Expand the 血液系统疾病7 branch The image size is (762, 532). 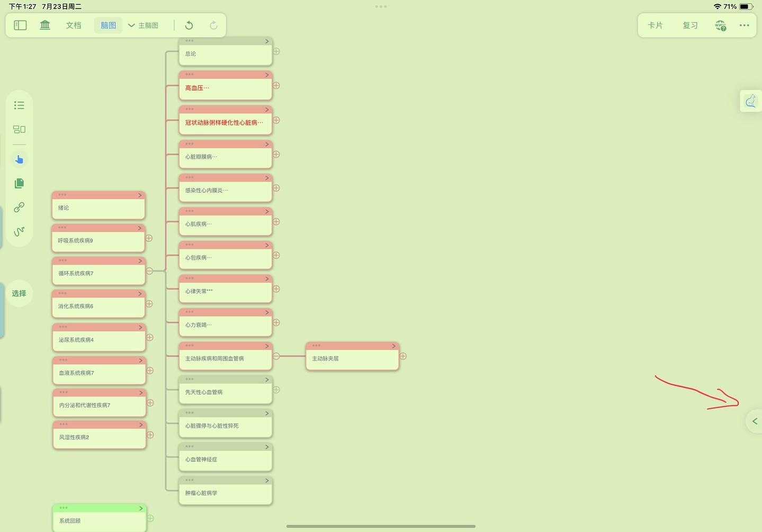150,371
